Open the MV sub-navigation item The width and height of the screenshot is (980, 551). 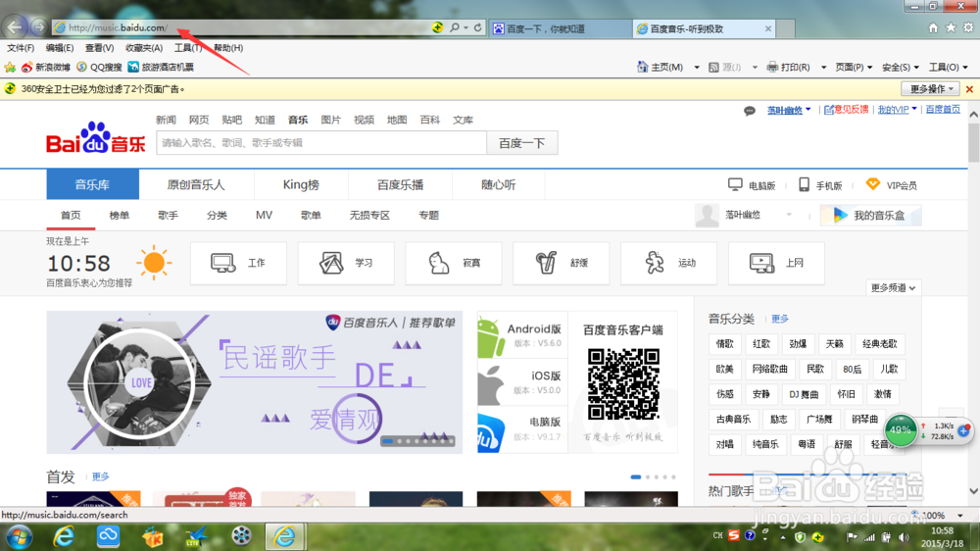click(264, 215)
